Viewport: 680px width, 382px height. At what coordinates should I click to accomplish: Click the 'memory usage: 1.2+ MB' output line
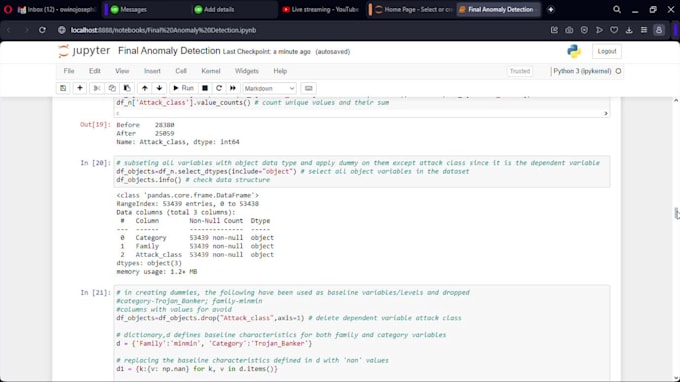157,271
